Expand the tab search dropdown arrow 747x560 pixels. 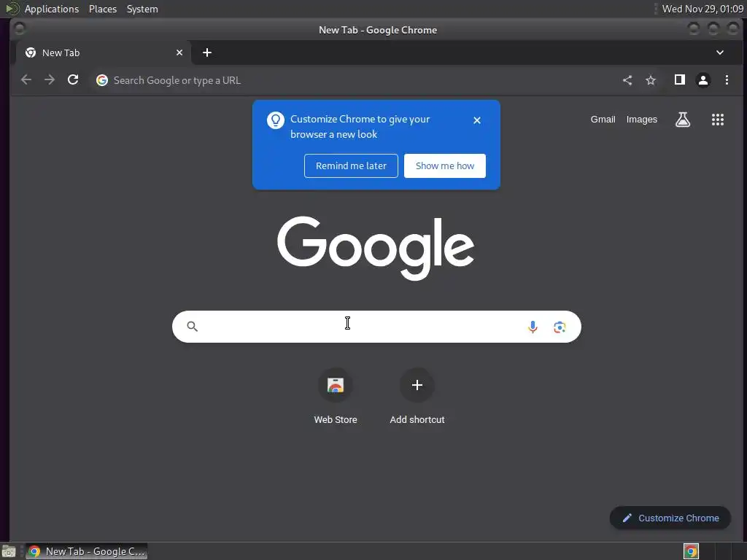click(720, 52)
